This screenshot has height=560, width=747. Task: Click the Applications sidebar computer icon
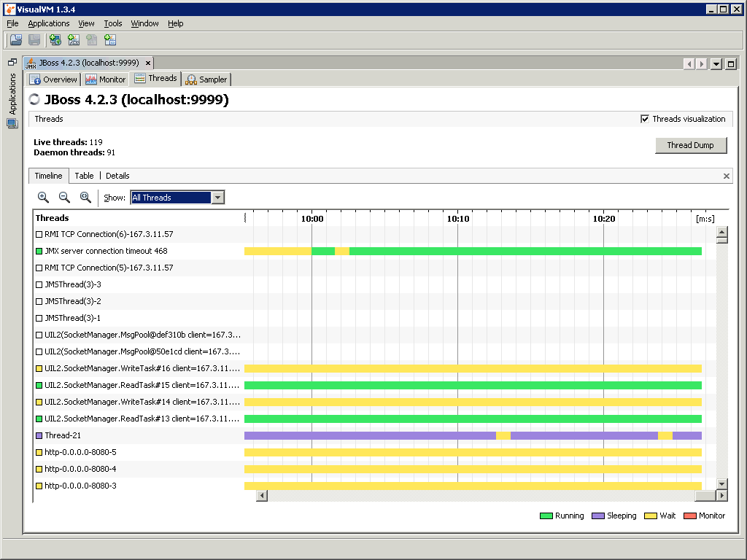pyautogui.click(x=12, y=123)
